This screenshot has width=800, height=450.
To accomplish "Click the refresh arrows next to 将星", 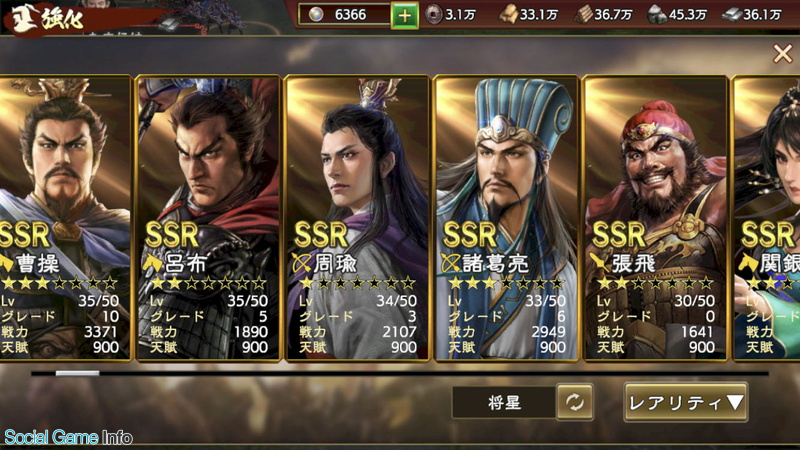I will click(x=574, y=402).
